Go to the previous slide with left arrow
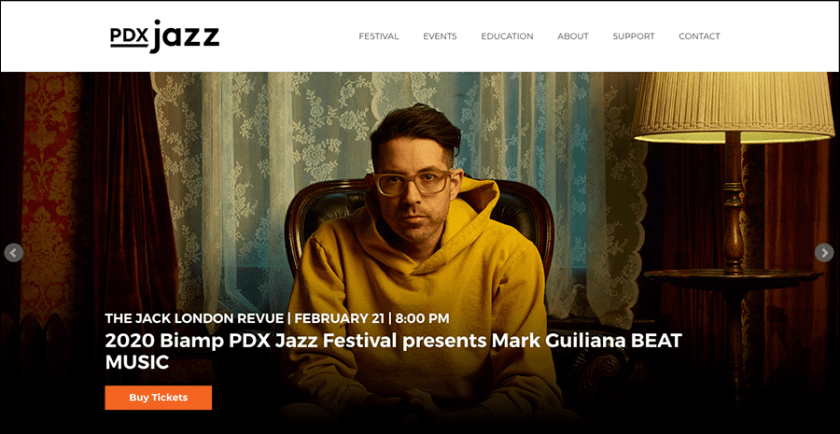The height and width of the screenshot is (434, 840). click(13, 253)
